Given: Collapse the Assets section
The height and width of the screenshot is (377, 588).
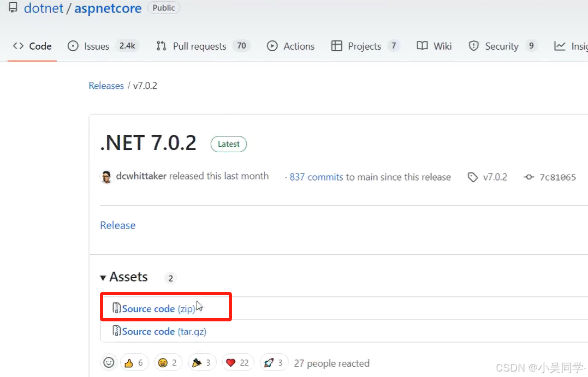Looking at the screenshot, I should point(124,277).
